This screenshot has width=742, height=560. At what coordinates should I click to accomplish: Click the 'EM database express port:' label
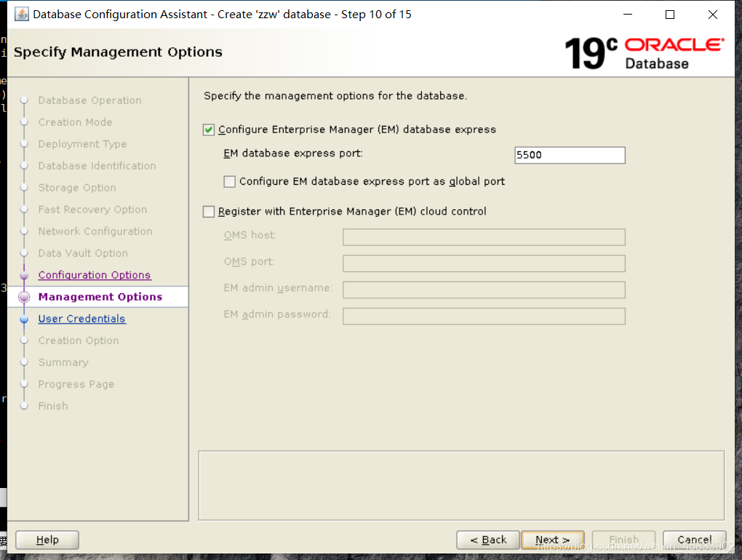click(x=293, y=153)
